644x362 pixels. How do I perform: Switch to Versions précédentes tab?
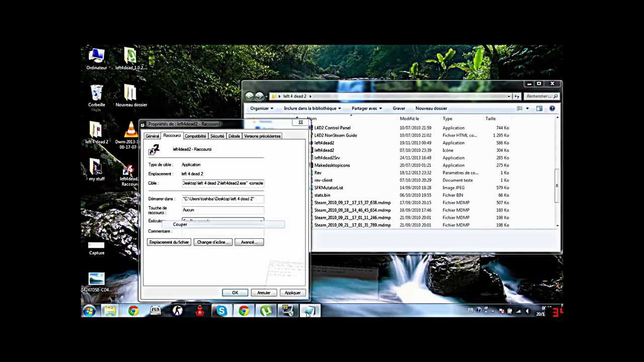click(x=262, y=136)
